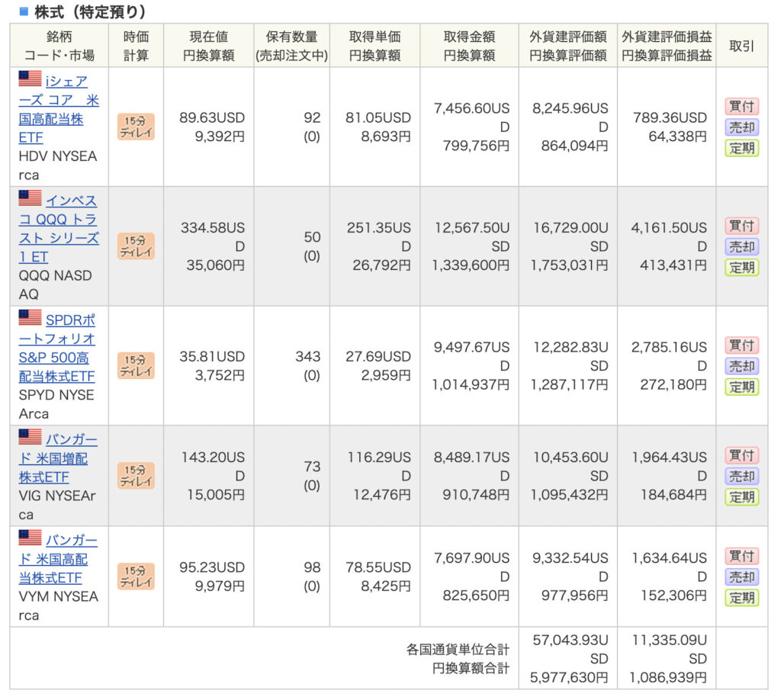This screenshot has width=781, height=700.
Task: Click the VYM row's 売却 button
Action: coord(741,577)
